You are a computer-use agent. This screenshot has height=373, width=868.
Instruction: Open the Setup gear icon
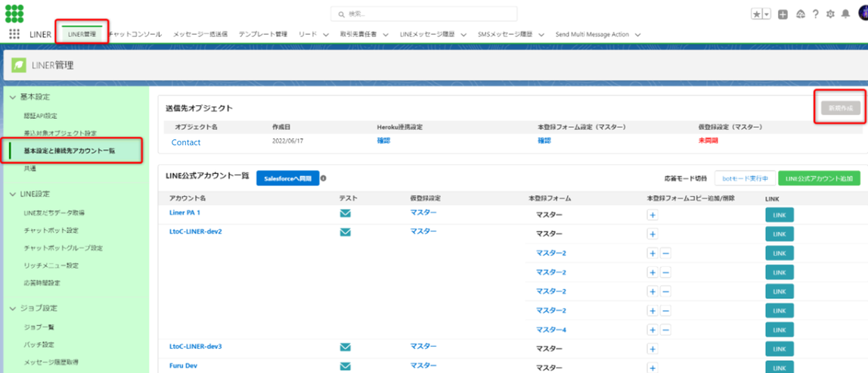pos(830,14)
